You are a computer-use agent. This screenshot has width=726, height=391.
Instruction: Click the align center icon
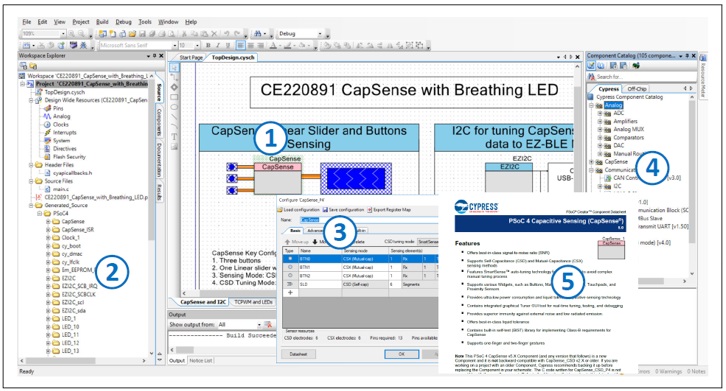[x=250, y=45]
